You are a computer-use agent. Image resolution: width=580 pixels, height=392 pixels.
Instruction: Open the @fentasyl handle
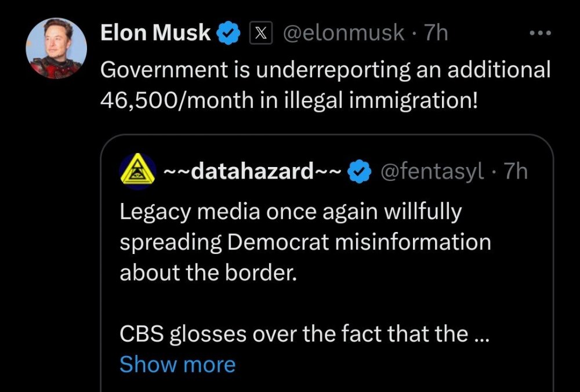click(x=432, y=172)
